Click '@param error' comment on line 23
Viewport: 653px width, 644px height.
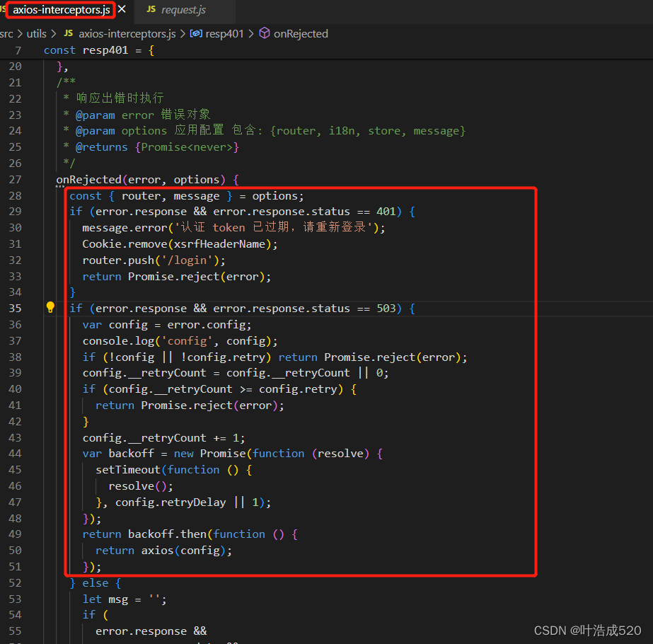[x=137, y=115]
